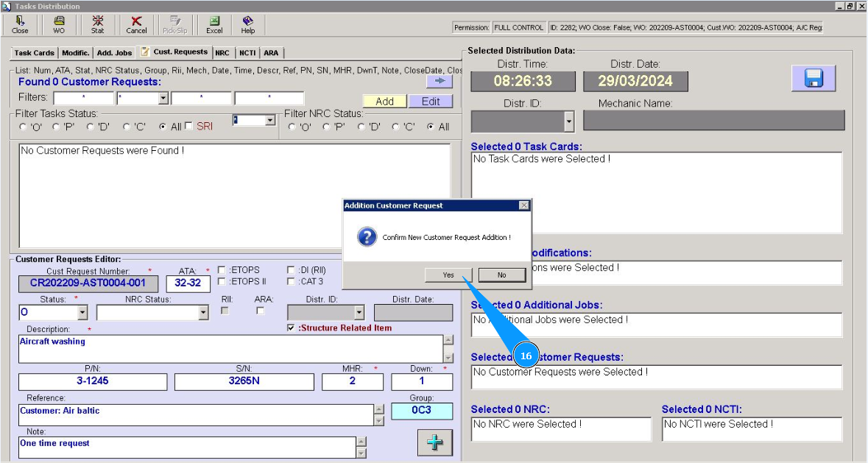Click the Mechanic Name field
The image size is (868, 463).
click(x=714, y=121)
